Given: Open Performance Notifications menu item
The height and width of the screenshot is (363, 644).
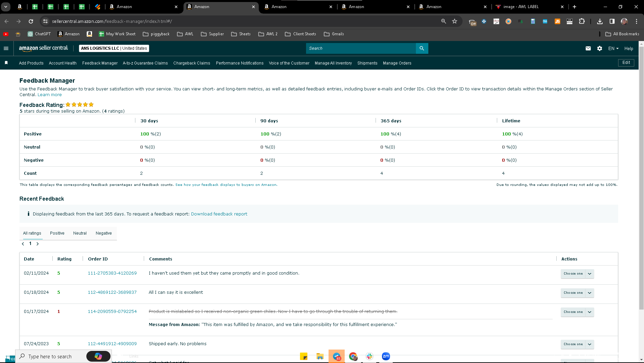Looking at the screenshot, I should pos(240,63).
